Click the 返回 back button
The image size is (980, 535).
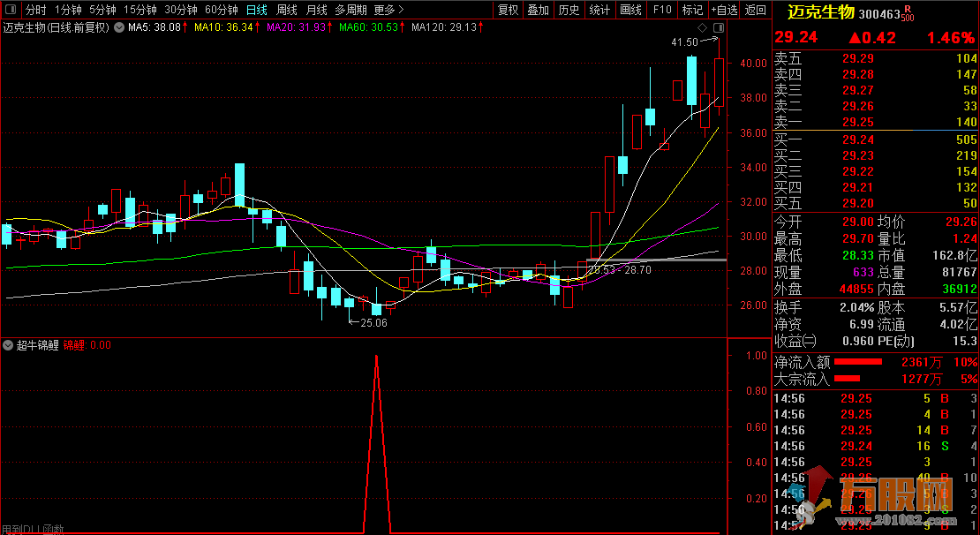[756, 10]
